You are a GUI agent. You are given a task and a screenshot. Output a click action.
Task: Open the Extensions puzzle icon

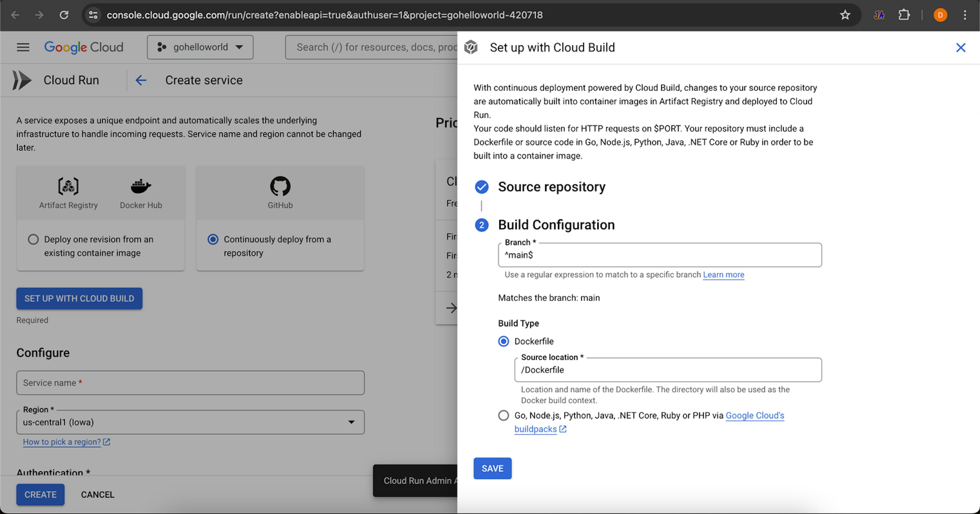coord(904,15)
